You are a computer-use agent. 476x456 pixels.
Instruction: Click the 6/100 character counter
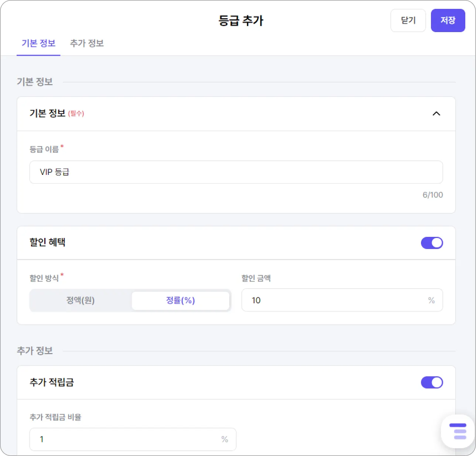[x=432, y=195]
